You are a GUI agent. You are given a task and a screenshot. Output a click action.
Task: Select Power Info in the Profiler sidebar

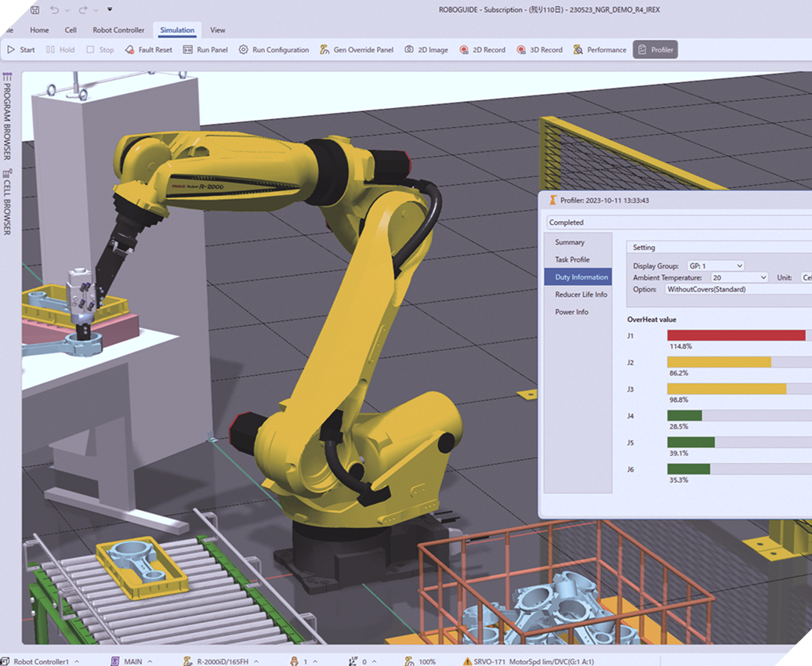(571, 312)
